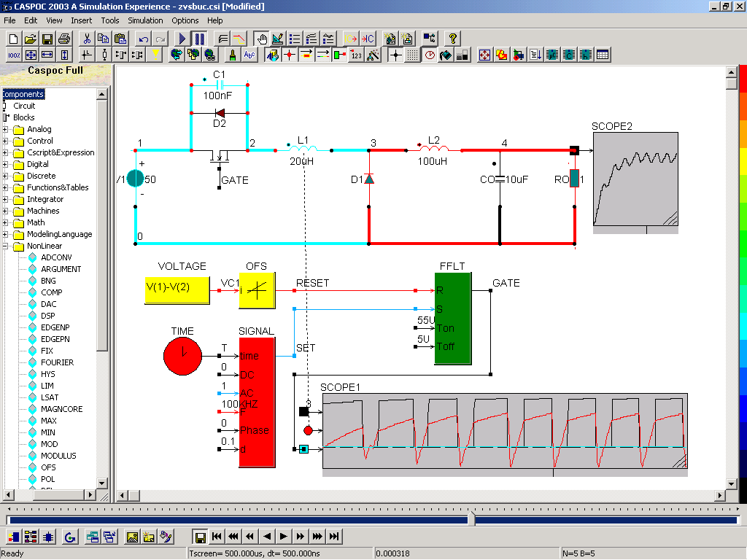The height and width of the screenshot is (560, 747).
Task: Undo the last action
Action: pos(144,39)
